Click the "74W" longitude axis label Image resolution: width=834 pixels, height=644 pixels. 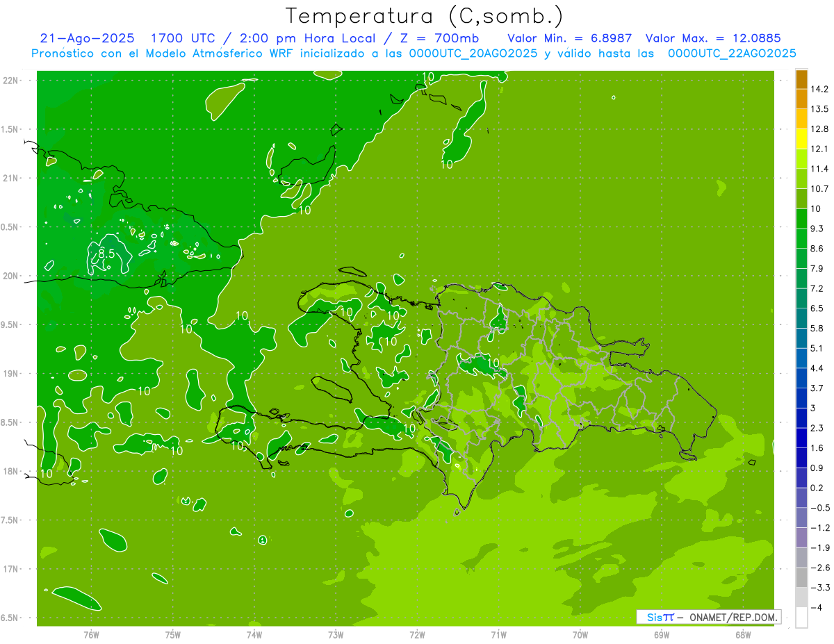(254, 635)
